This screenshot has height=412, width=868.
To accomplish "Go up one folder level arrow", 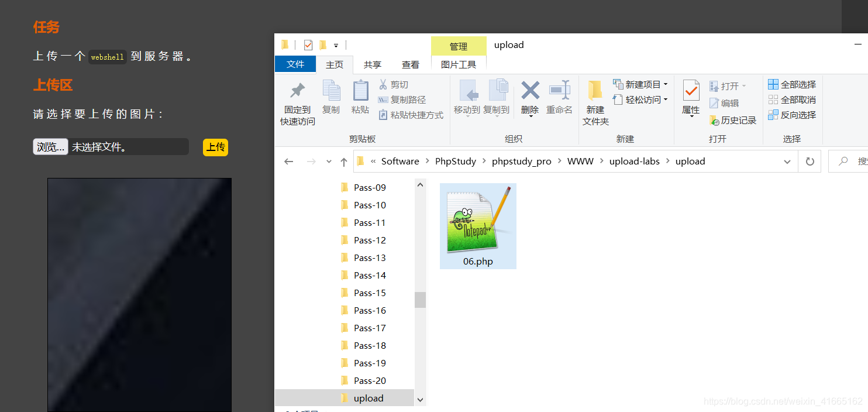I will [x=344, y=162].
